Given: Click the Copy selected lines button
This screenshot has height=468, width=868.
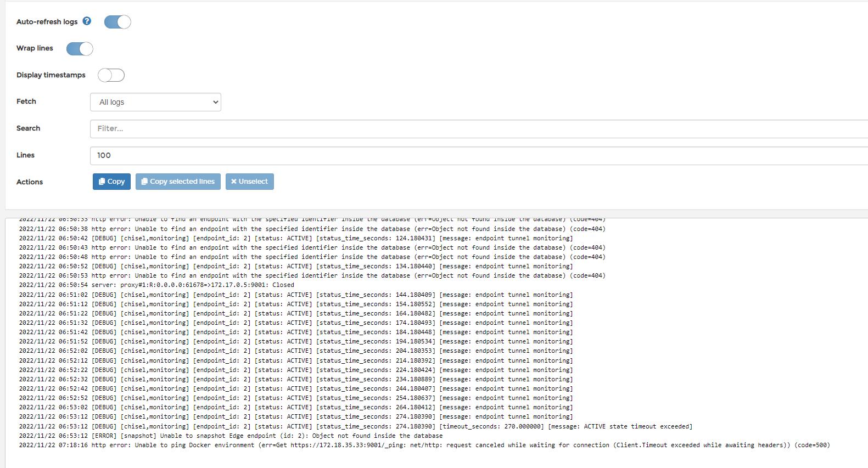Looking at the screenshot, I should click(178, 182).
